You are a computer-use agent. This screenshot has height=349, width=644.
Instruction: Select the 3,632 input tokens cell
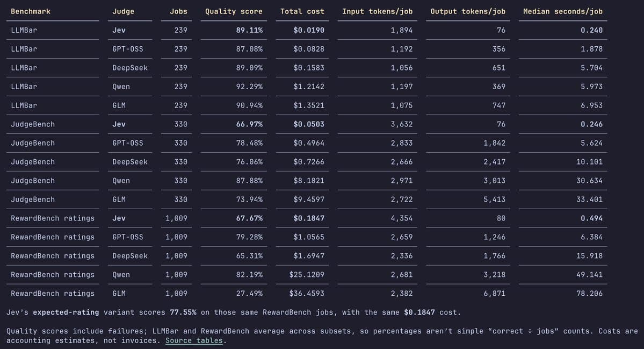point(402,124)
